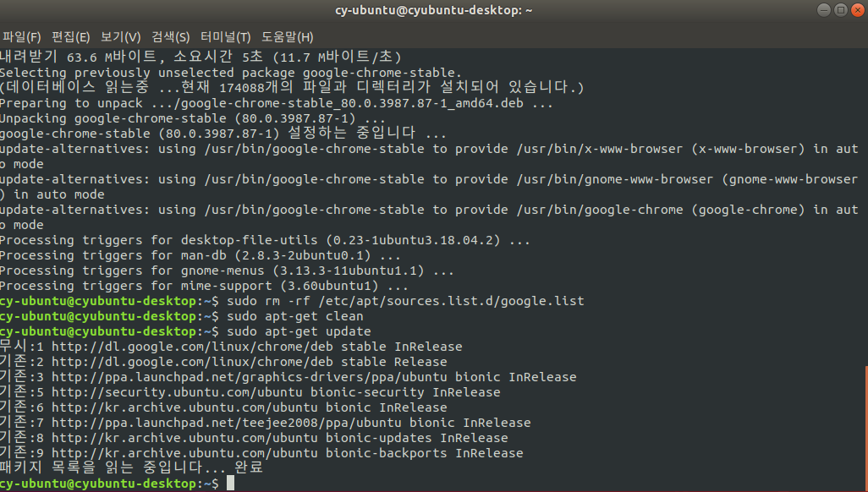Click the 'Processing triggers for gnome-menus' line
The height and width of the screenshot is (492, 868).
227,270
